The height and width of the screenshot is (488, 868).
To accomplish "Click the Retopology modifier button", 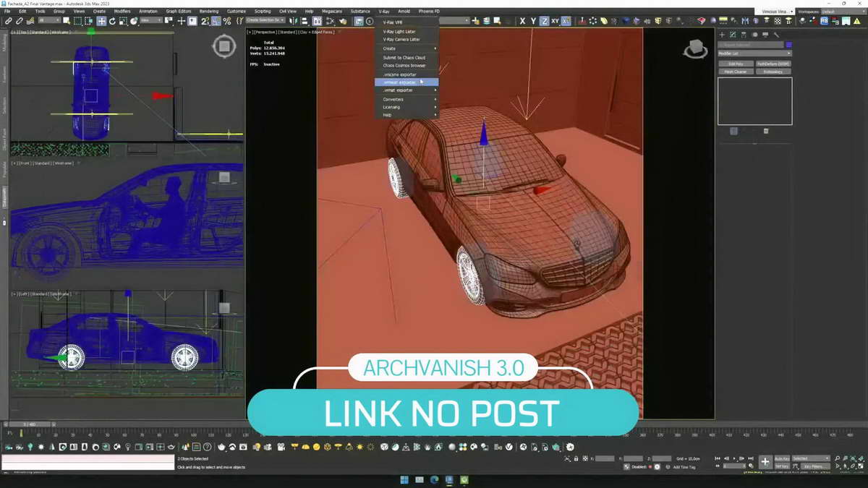I will pos(773,72).
